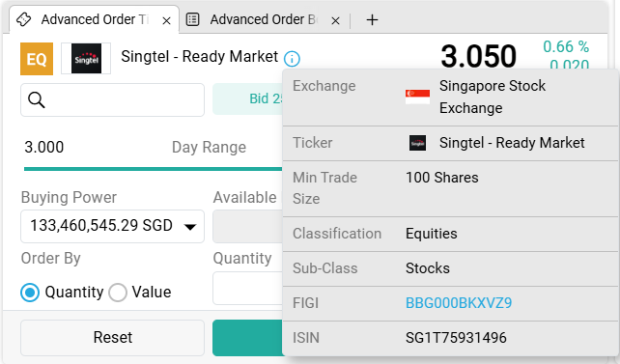Click the orange EQ equities badge
Screen dimensions: 620x364
(x=37, y=59)
